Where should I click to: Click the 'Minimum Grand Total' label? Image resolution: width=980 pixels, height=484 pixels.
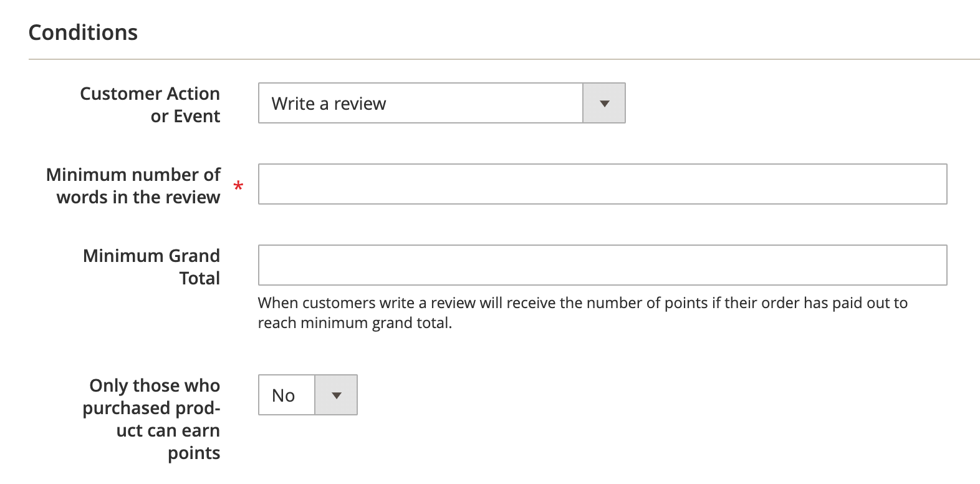(151, 266)
